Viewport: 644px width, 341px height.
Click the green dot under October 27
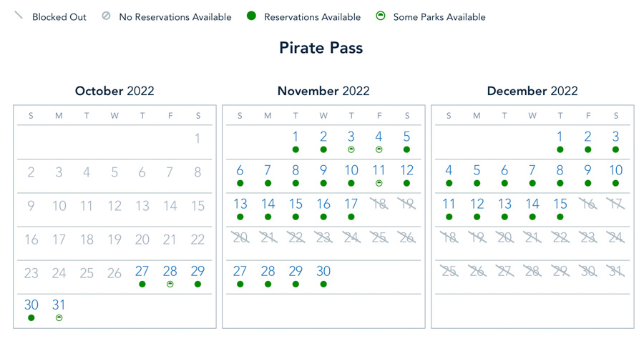142,285
